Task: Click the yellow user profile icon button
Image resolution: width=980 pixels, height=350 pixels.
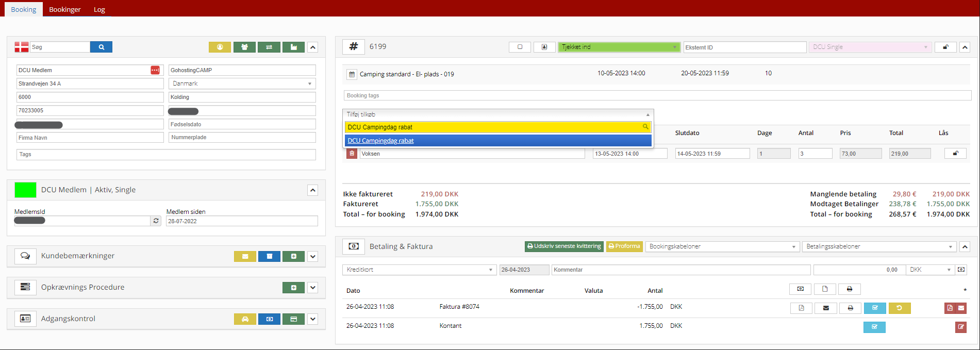Action: [x=220, y=47]
